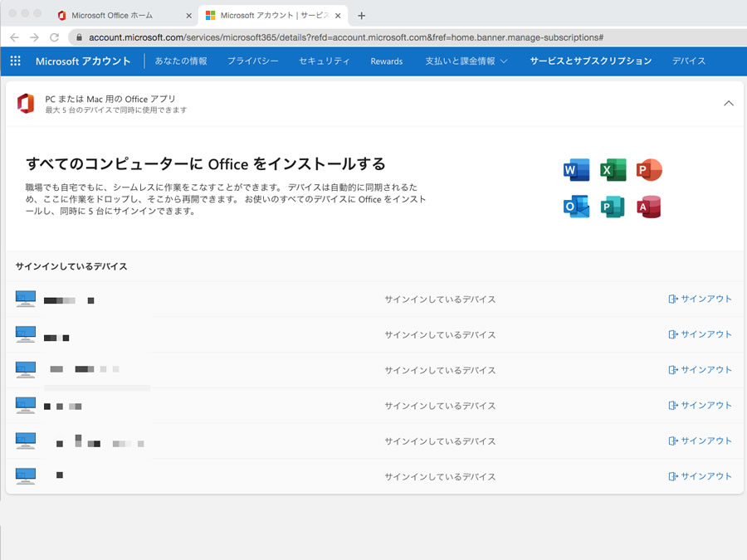Image resolution: width=747 pixels, height=560 pixels.
Task: Click the monitor icon of the third signed-in device
Action: [x=26, y=370]
